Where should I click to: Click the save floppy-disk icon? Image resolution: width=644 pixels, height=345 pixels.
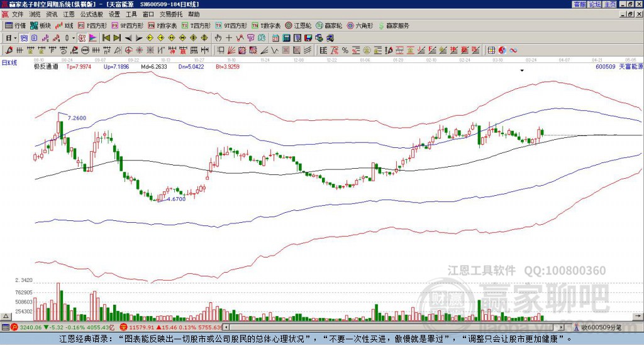coord(308,38)
